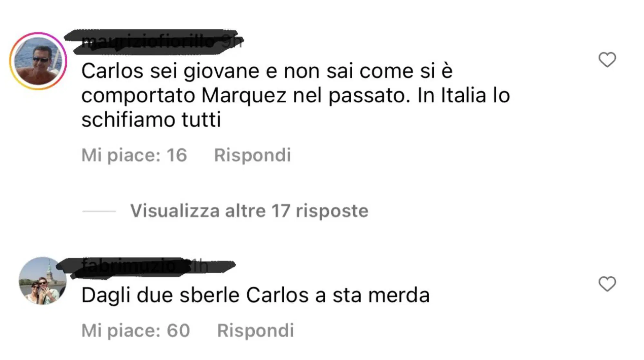Click 'In Italia lo' text in comment

(464, 95)
